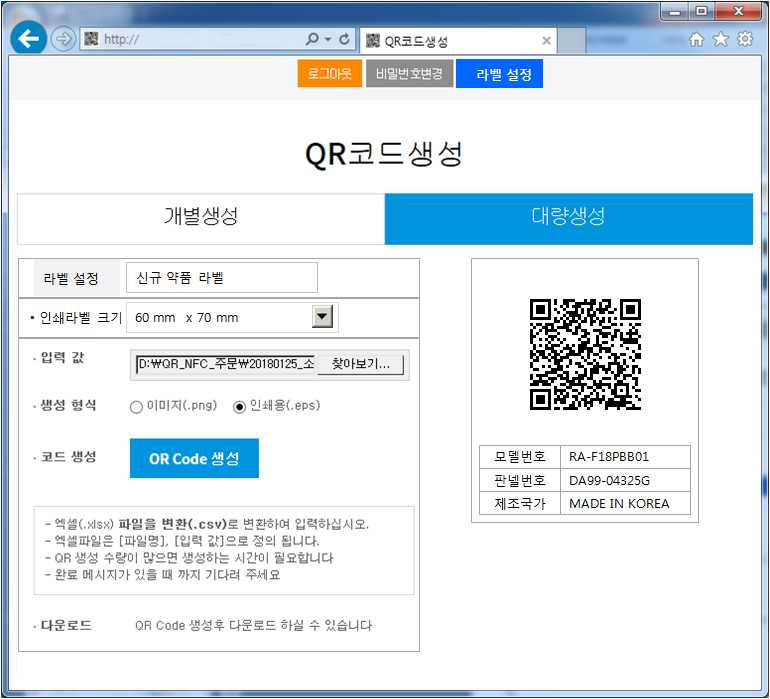
Task: Click the MADE IN KOREA cell
Action: point(625,503)
